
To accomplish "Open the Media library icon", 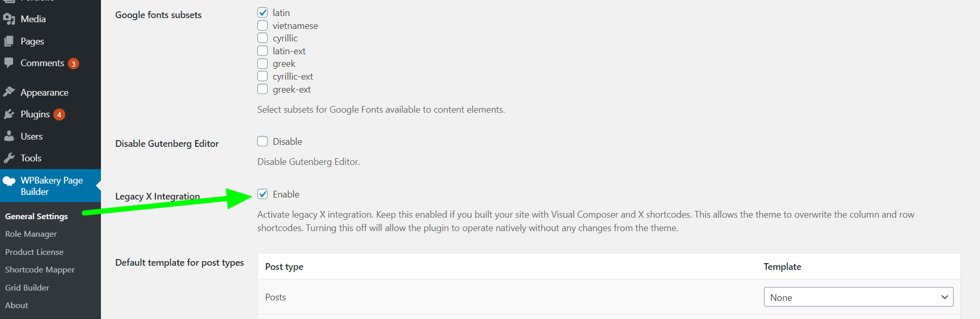I will coord(10,19).
